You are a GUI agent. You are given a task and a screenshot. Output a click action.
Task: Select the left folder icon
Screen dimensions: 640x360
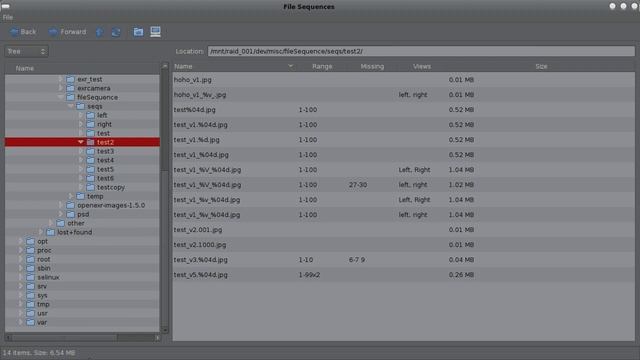pos(91,115)
